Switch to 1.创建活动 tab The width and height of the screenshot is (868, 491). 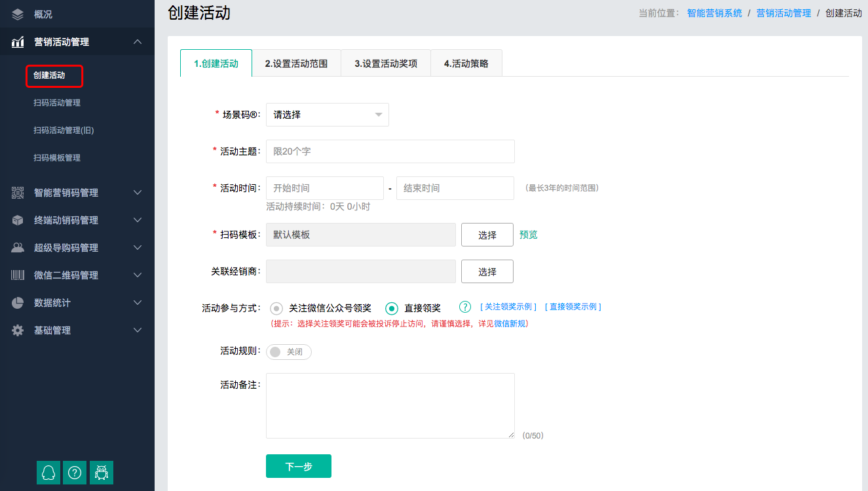coord(216,64)
